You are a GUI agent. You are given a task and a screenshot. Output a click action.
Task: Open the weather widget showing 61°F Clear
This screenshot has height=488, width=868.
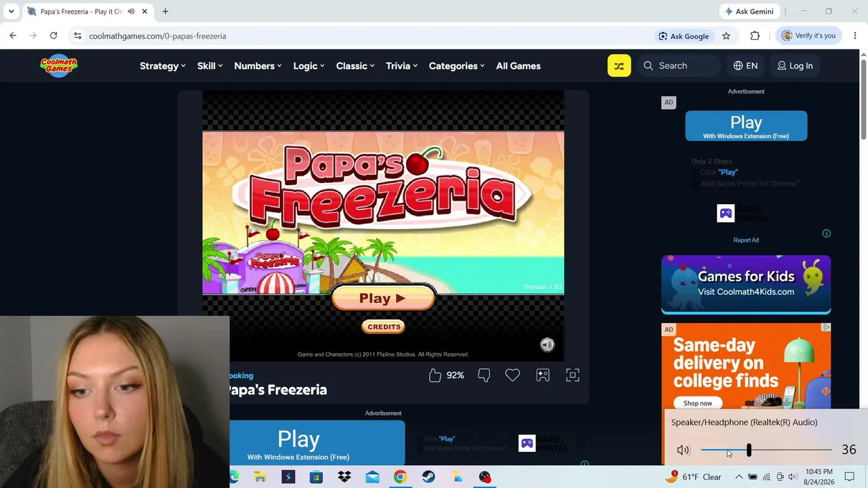(692, 477)
